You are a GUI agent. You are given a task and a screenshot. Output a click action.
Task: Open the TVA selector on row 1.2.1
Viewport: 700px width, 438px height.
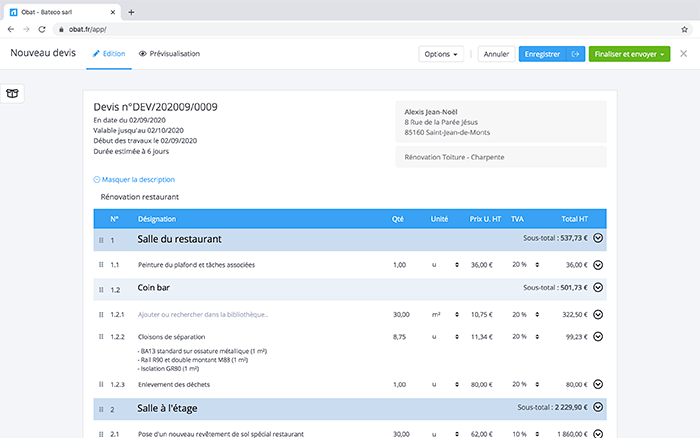click(x=537, y=314)
